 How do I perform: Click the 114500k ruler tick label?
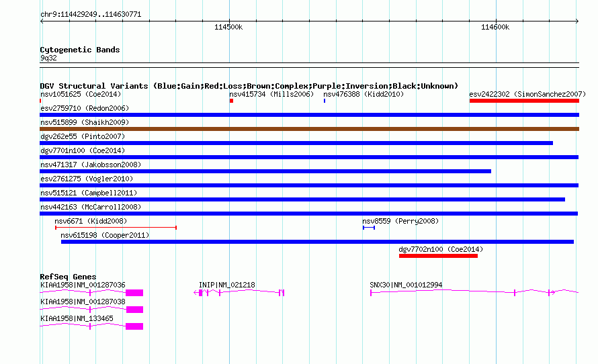(x=228, y=27)
